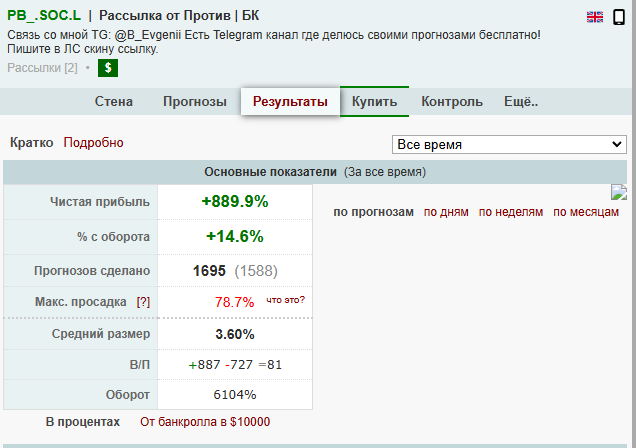636x448 pixels.
Task: Open the Рассылки [2] link
Action: [42, 67]
